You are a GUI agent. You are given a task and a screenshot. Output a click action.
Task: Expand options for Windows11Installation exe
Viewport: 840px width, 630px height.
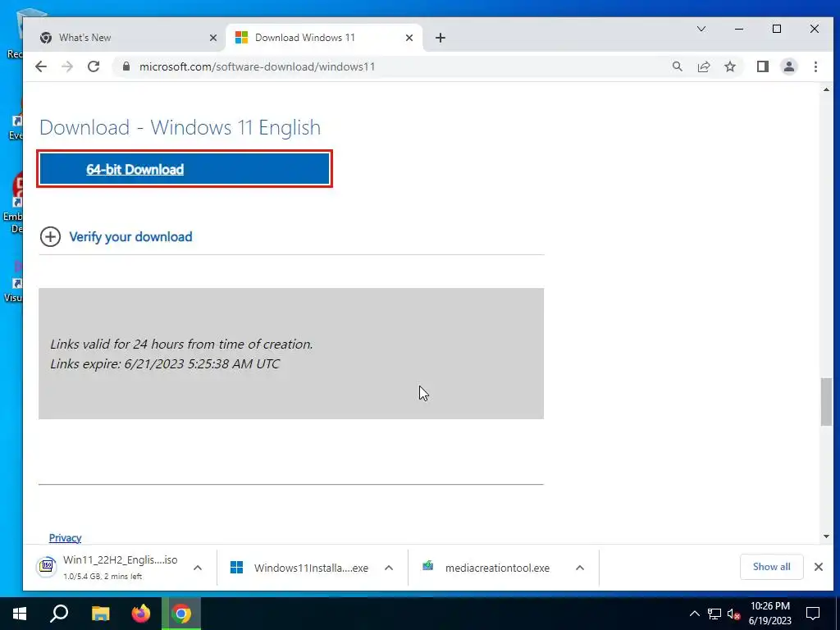pos(389,568)
